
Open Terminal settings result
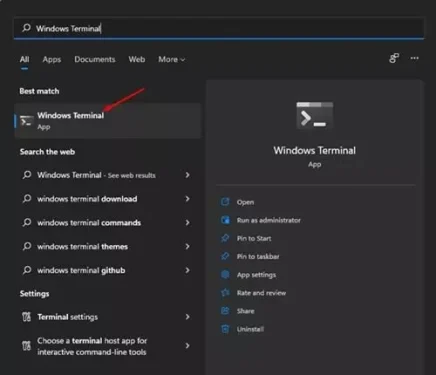pyautogui.click(x=67, y=317)
